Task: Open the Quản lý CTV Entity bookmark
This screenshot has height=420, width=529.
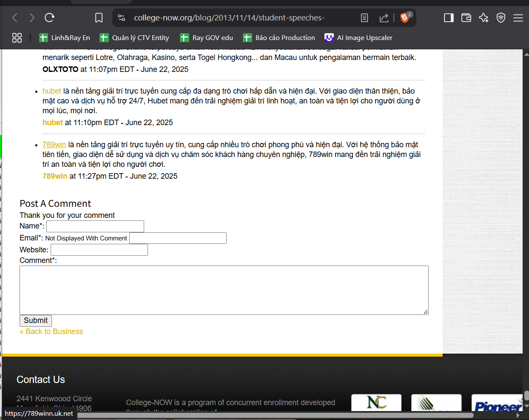Action: pos(134,38)
